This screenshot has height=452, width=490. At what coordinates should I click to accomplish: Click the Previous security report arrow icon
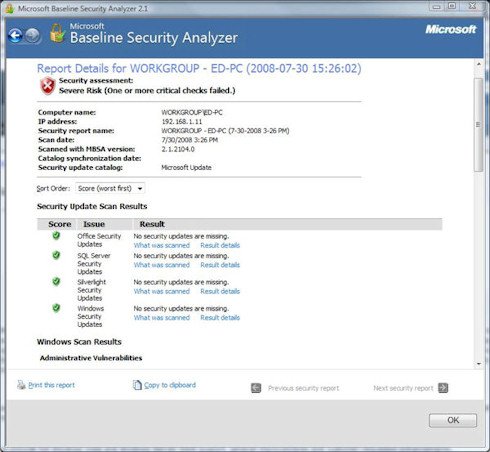(256, 388)
